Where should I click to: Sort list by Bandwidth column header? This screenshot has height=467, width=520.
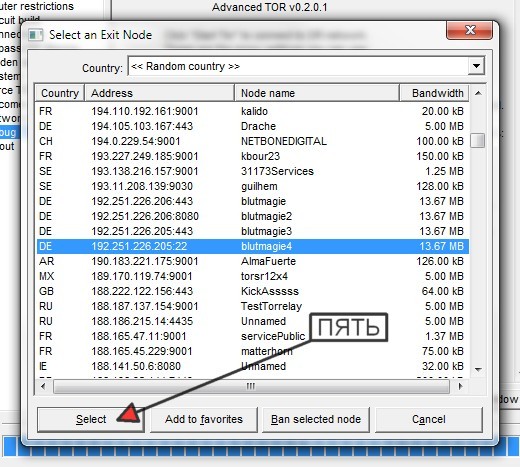[x=434, y=93]
